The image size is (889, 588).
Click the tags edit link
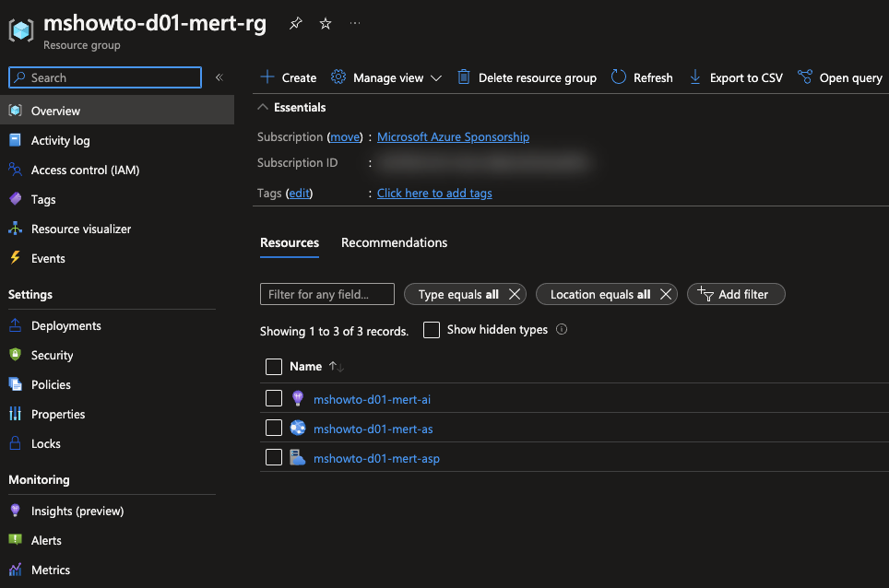[300, 194]
